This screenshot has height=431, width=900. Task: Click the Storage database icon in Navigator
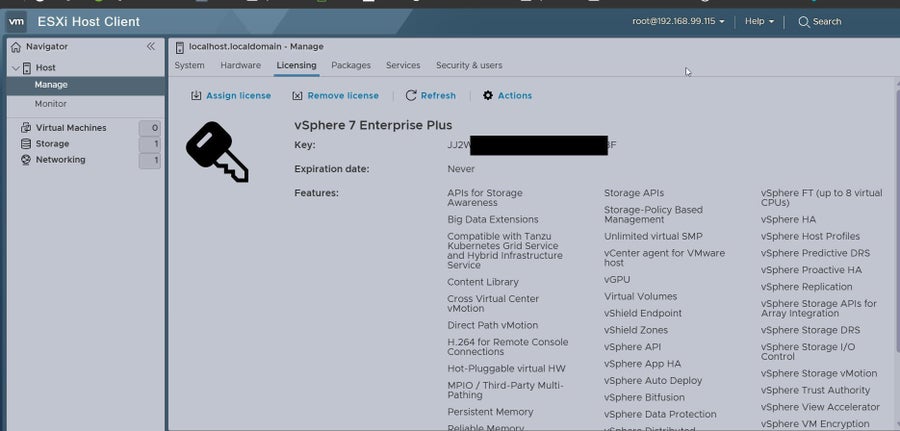click(x=26, y=144)
